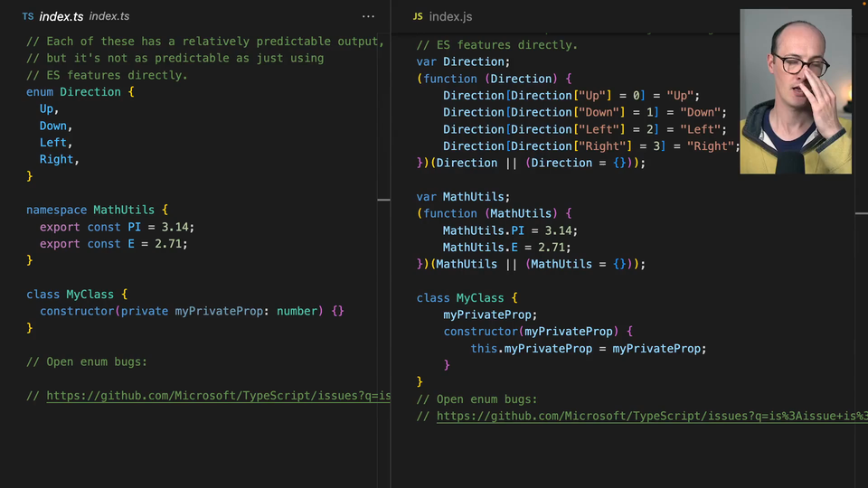
Task: Switch to the index.js editor tab
Action: (450, 16)
